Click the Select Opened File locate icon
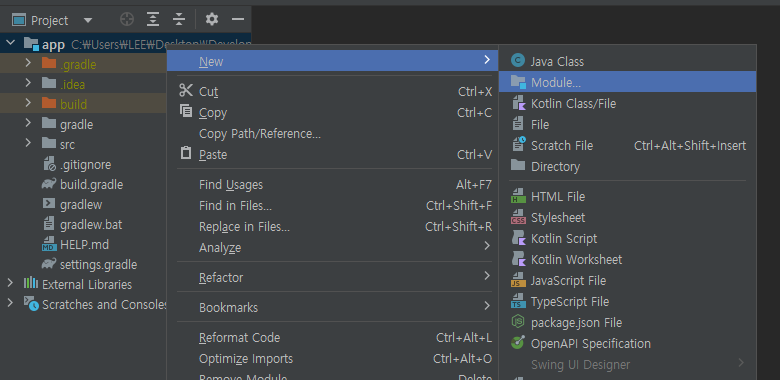780x380 pixels. [x=127, y=20]
